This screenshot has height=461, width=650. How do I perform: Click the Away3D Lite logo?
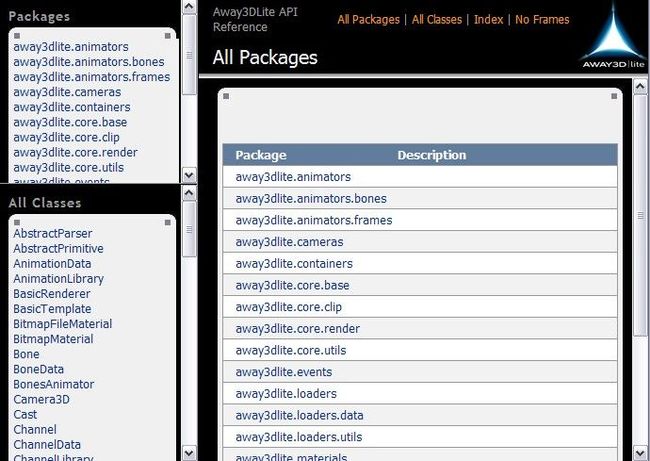[613, 37]
